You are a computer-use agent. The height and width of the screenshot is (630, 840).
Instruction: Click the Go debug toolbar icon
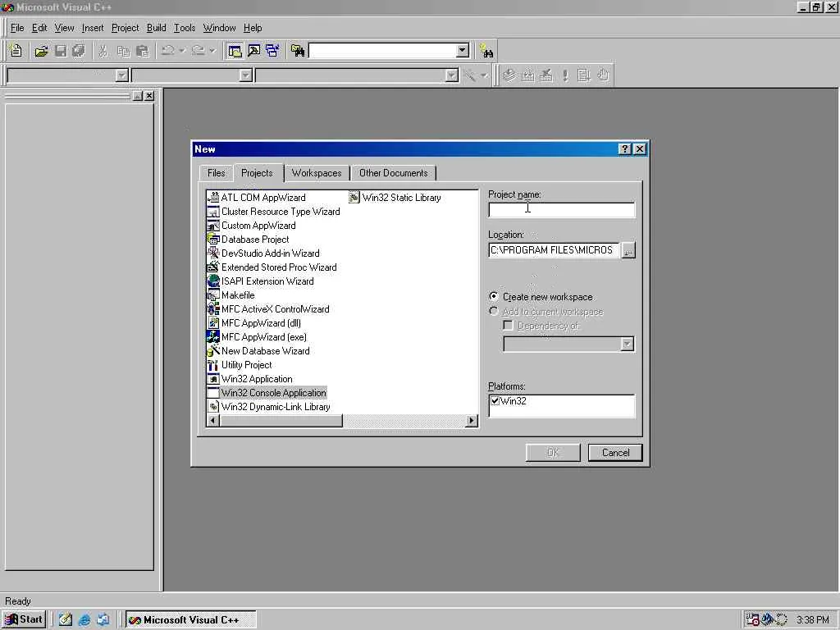584,75
